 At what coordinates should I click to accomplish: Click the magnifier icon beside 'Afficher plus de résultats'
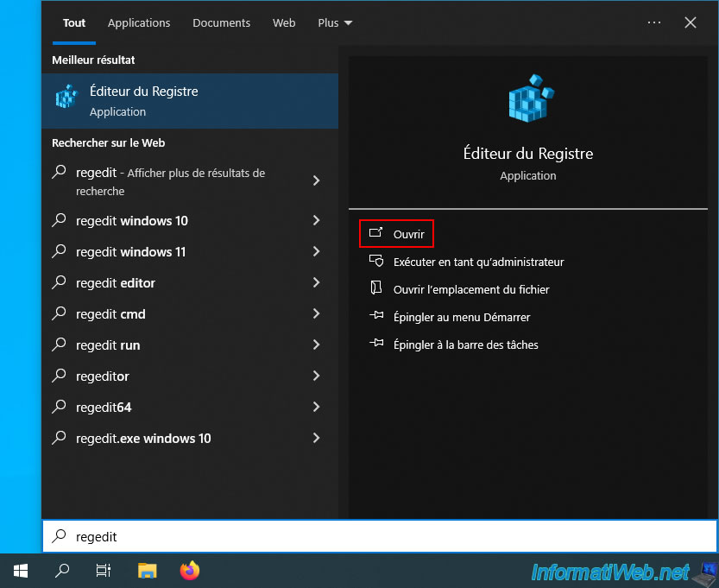pyautogui.click(x=60, y=172)
